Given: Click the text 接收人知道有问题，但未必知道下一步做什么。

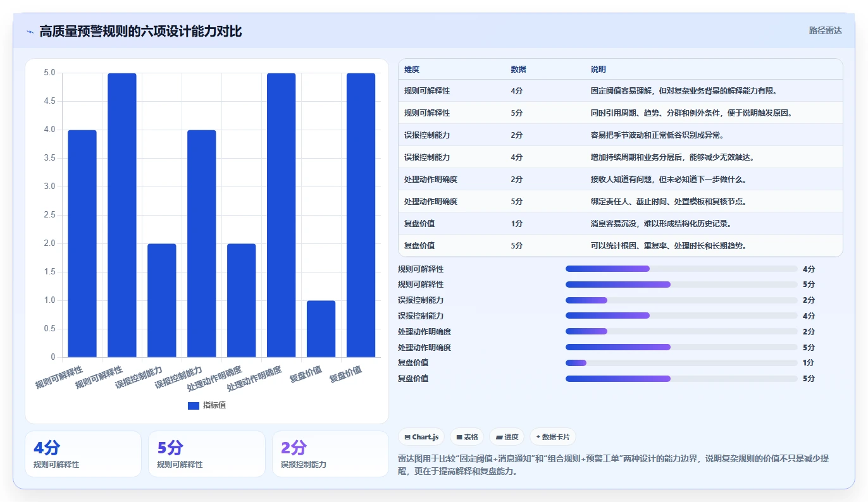Looking at the screenshot, I should point(669,180).
